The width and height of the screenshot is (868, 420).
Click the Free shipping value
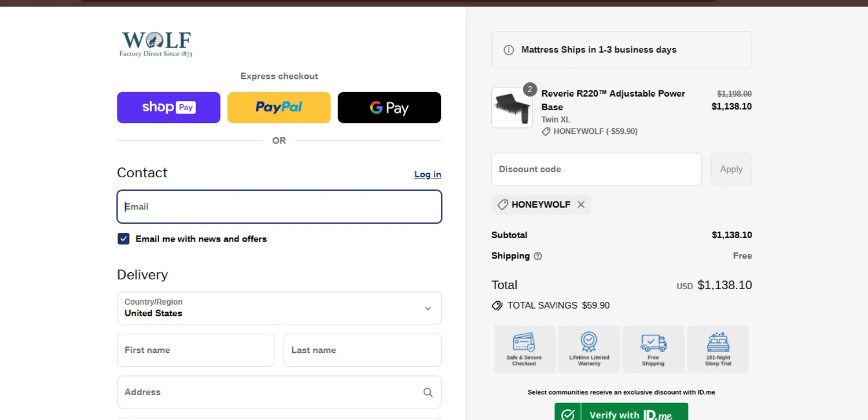[742, 256]
